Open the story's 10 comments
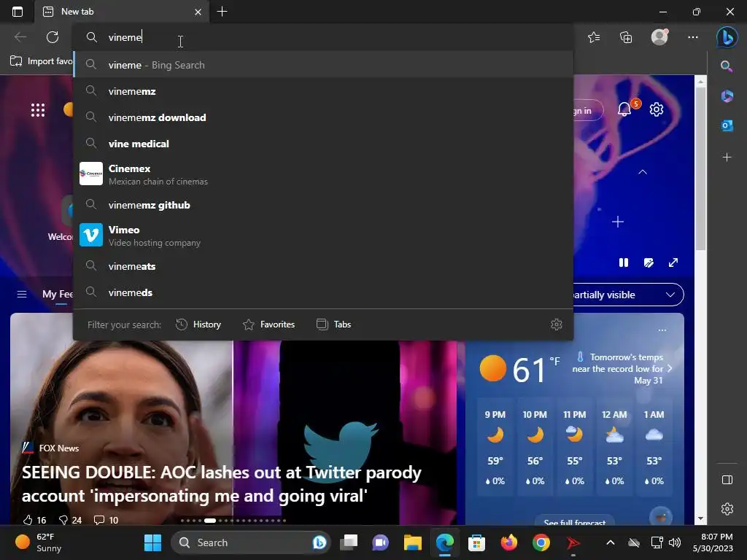 (106, 520)
